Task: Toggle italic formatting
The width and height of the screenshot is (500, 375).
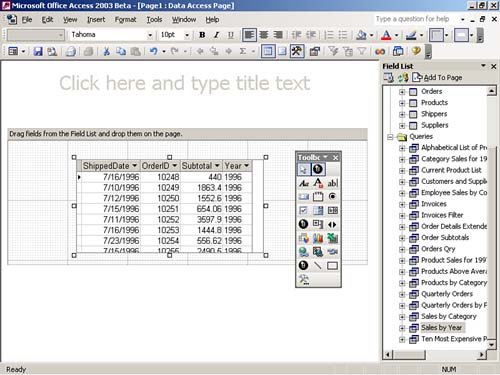Action: 216,35
